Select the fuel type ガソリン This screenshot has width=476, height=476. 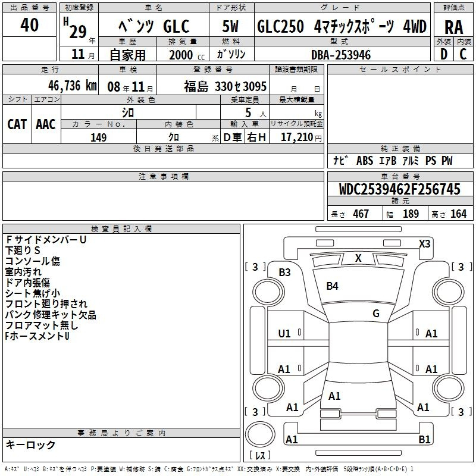tap(231, 54)
